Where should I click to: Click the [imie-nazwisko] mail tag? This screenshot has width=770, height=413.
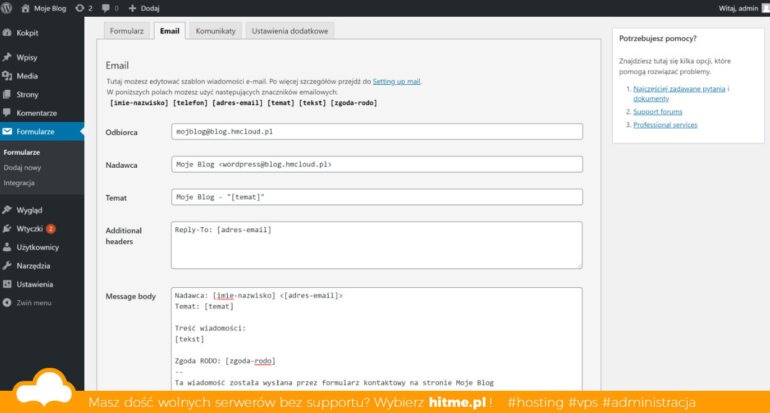click(x=139, y=103)
